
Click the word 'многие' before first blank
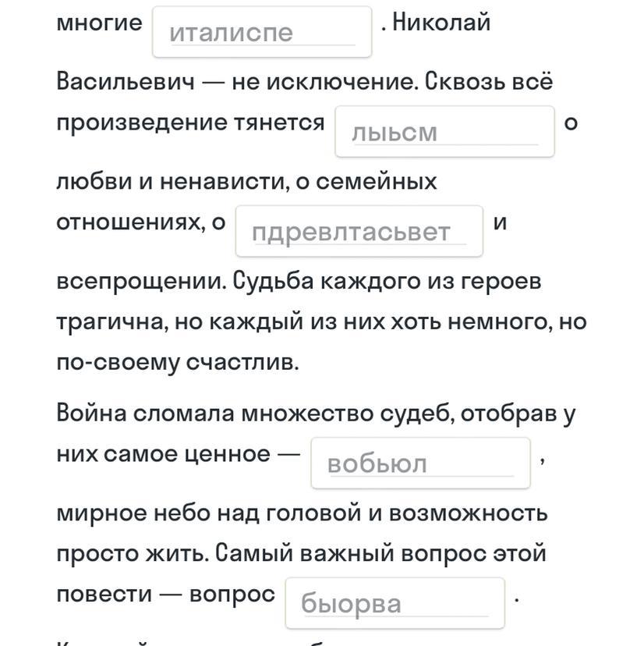[99, 23]
